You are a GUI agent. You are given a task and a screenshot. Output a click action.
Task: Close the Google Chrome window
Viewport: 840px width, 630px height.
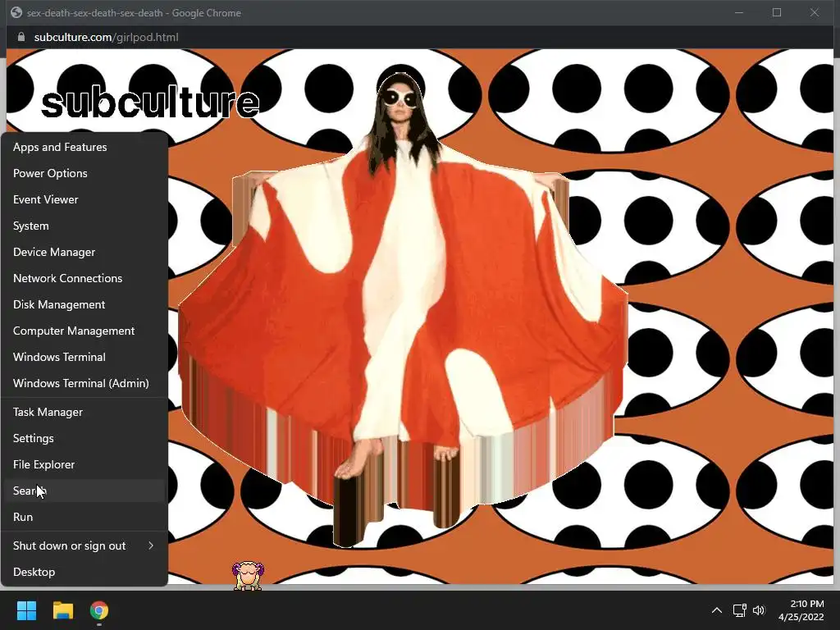tap(815, 12)
